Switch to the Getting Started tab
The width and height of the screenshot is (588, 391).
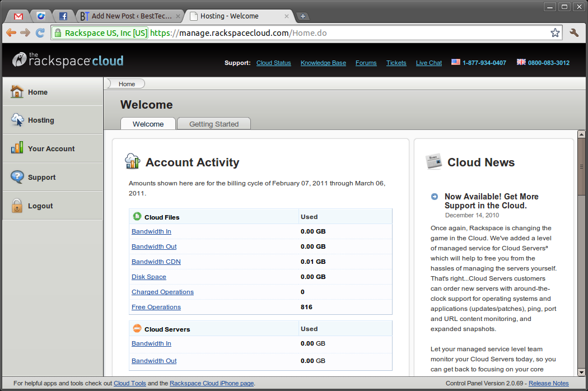click(x=213, y=123)
